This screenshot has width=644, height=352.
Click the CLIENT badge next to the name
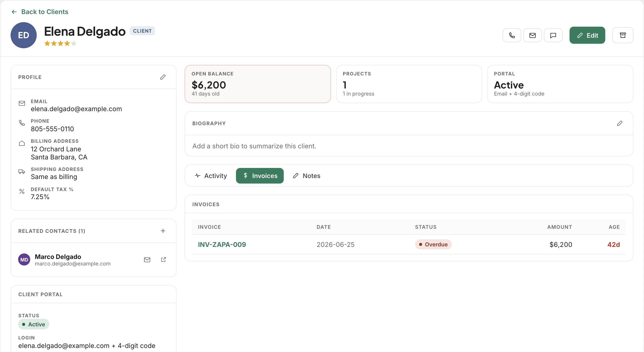142,31
